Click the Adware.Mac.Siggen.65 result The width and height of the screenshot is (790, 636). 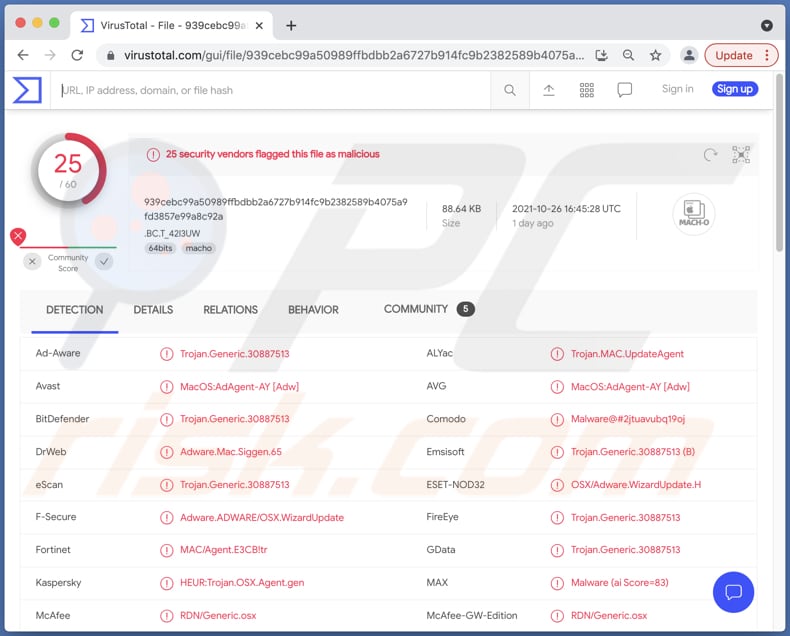(231, 452)
